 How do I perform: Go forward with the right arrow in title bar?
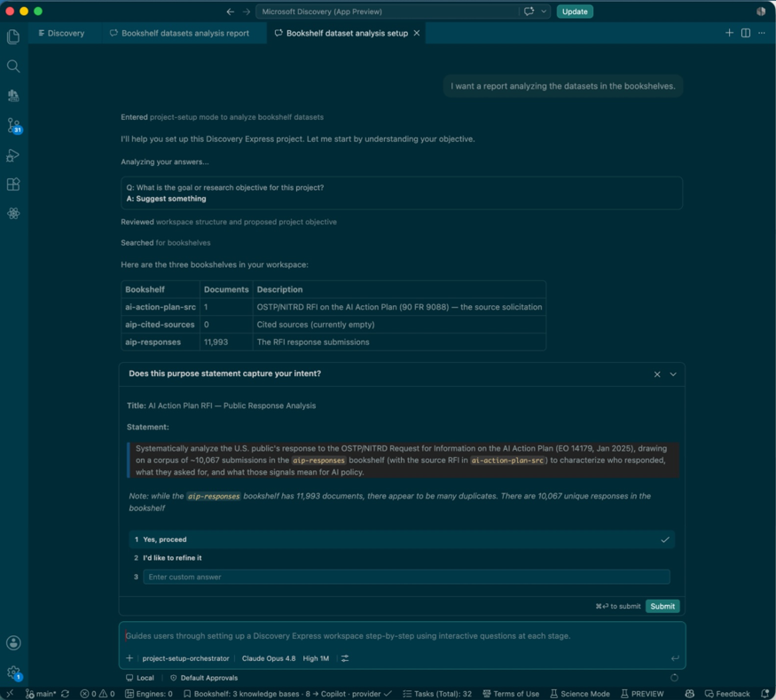[247, 12]
